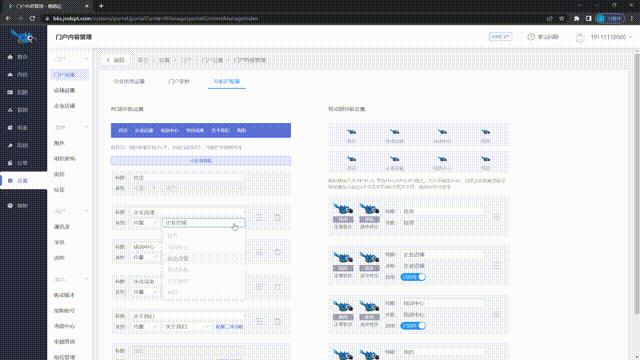Switch to the middle 门户装修 tab
Image resolution: width=640 pixels, height=360 pixels.
(x=179, y=81)
